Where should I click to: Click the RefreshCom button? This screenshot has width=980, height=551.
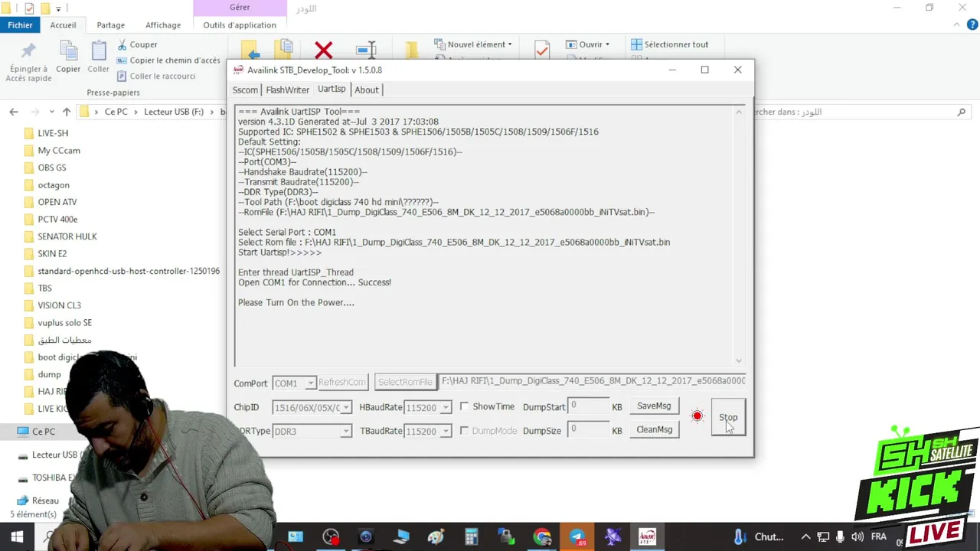coord(342,382)
